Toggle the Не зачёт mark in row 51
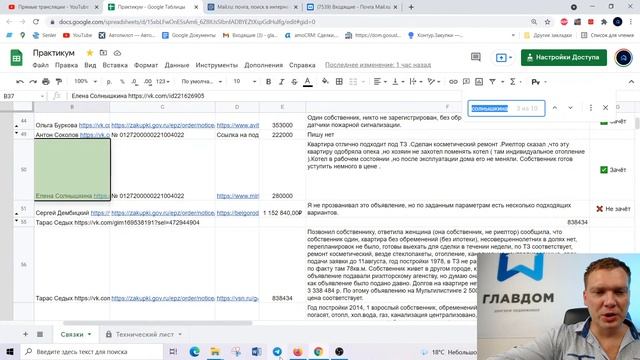 coord(600,209)
